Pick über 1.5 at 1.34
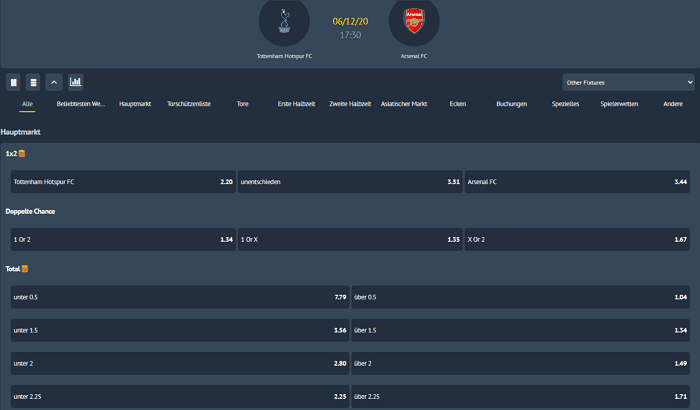Viewport: 700px width, 410px height. [x=521, y=331]
